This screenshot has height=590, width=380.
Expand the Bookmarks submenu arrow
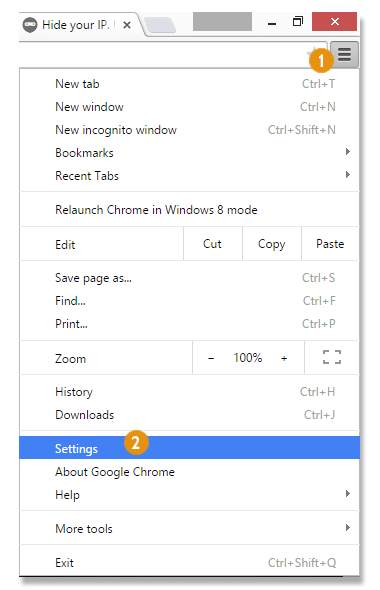[348, 152]
